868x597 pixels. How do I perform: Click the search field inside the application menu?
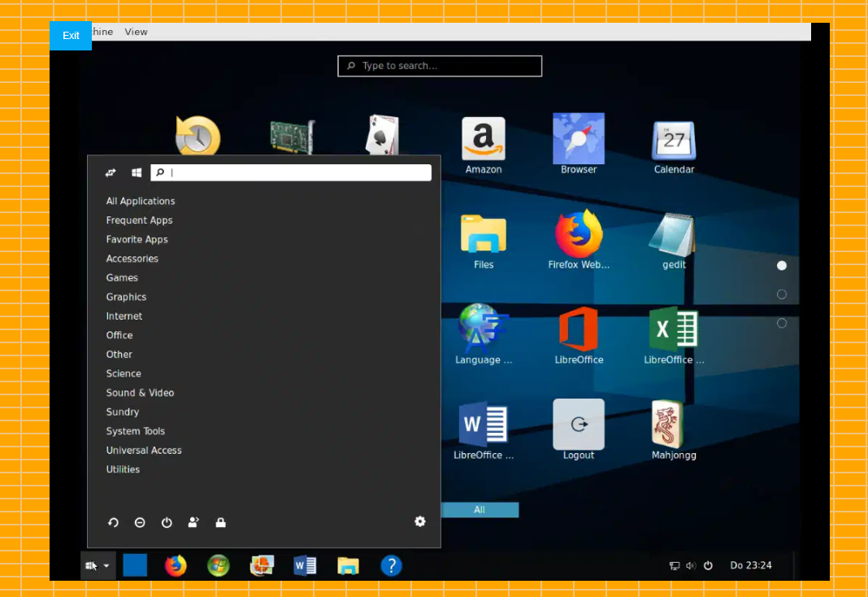(291, 172)
